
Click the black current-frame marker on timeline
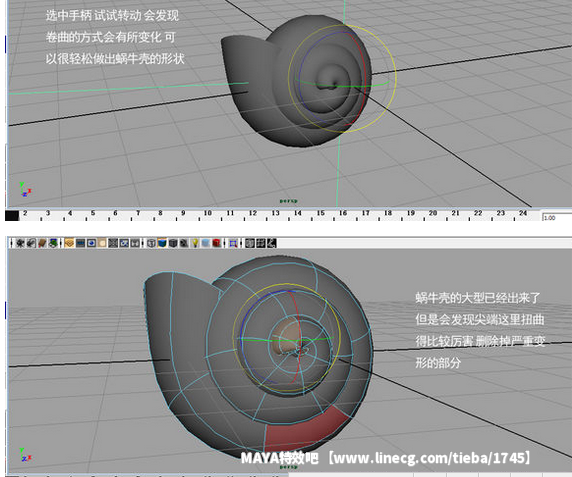pos(12,216)
